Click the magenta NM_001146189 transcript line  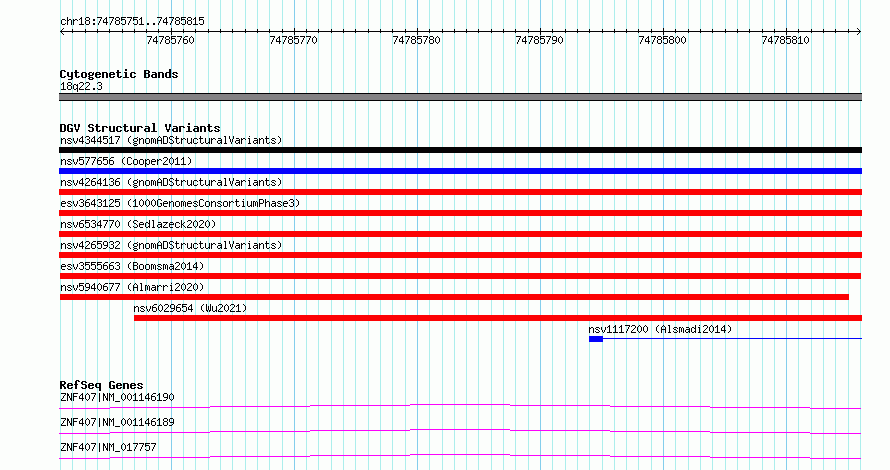tap(460, 431)
